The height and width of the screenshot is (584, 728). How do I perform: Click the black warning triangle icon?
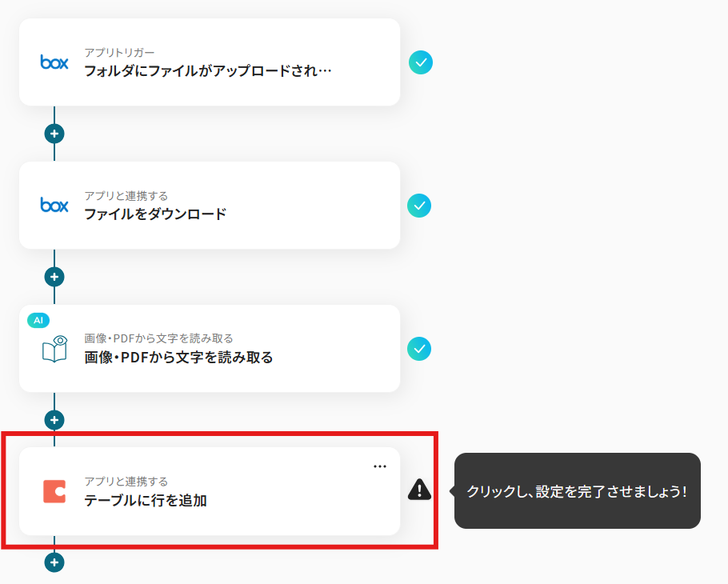[419, 490]
